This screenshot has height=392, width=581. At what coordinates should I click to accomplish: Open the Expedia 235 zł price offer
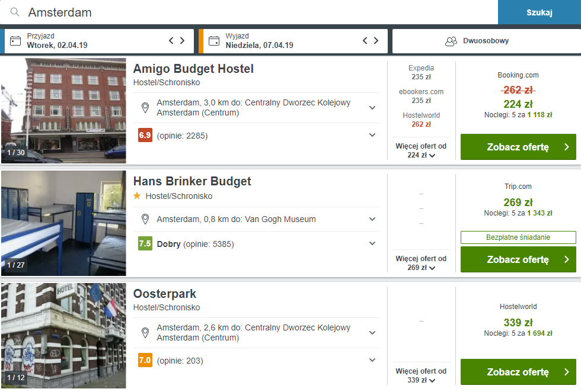tap(421, 73)
